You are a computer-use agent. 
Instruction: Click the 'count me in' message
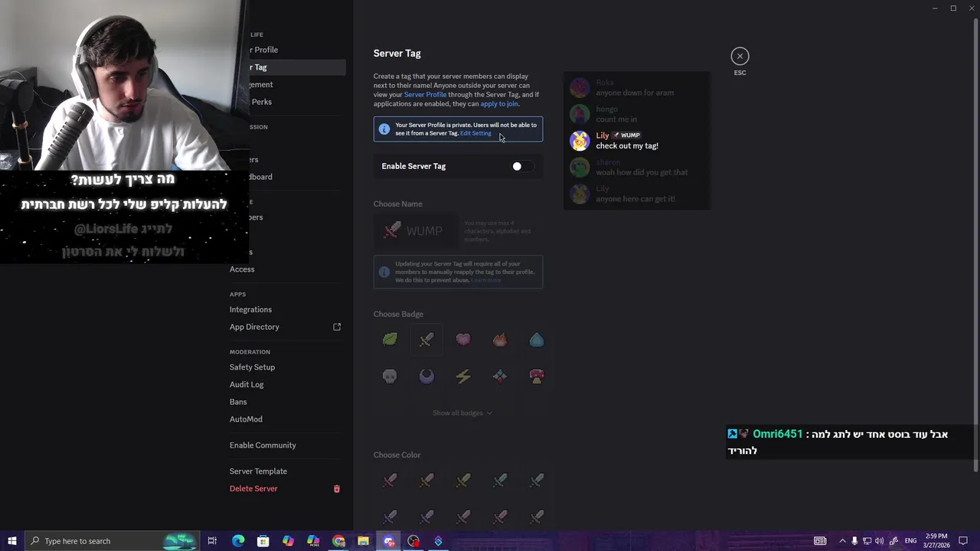pos(616,119)
